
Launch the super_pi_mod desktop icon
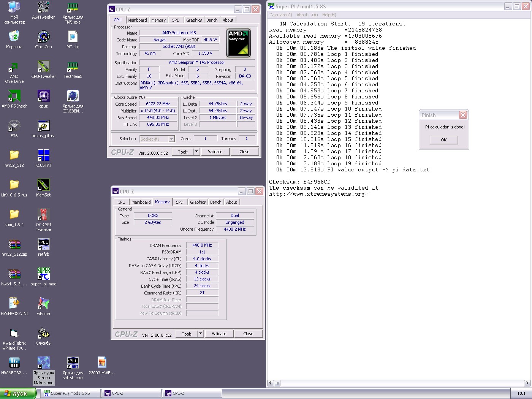pos(43,274)
